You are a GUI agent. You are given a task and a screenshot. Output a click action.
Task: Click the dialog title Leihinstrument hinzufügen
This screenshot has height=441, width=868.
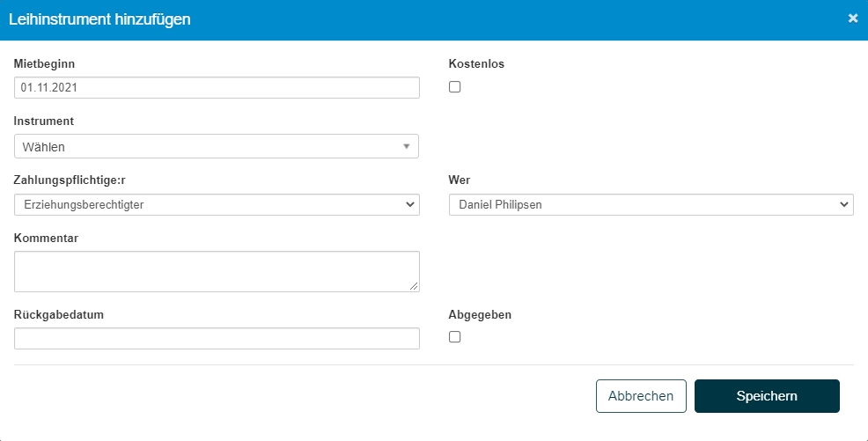(x=99, y=19)
